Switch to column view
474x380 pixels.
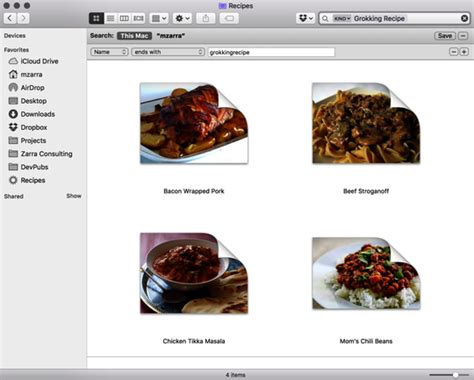click(124, 18)
